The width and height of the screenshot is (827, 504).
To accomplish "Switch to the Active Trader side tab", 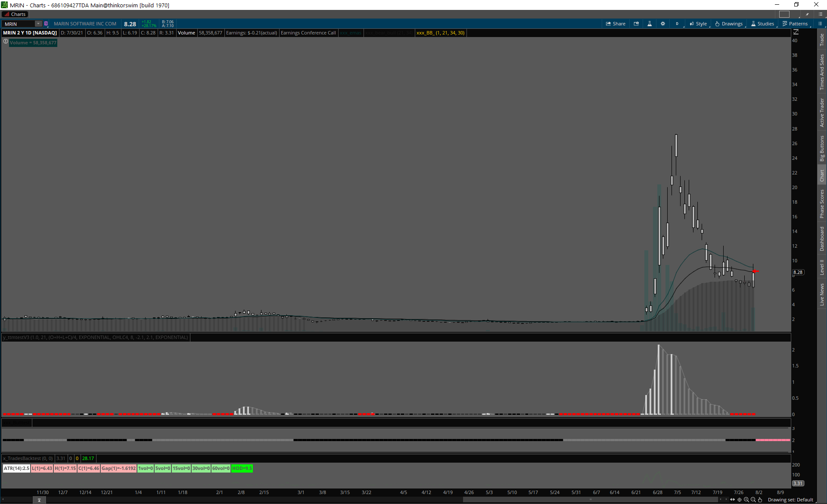I will coord(822,112).
